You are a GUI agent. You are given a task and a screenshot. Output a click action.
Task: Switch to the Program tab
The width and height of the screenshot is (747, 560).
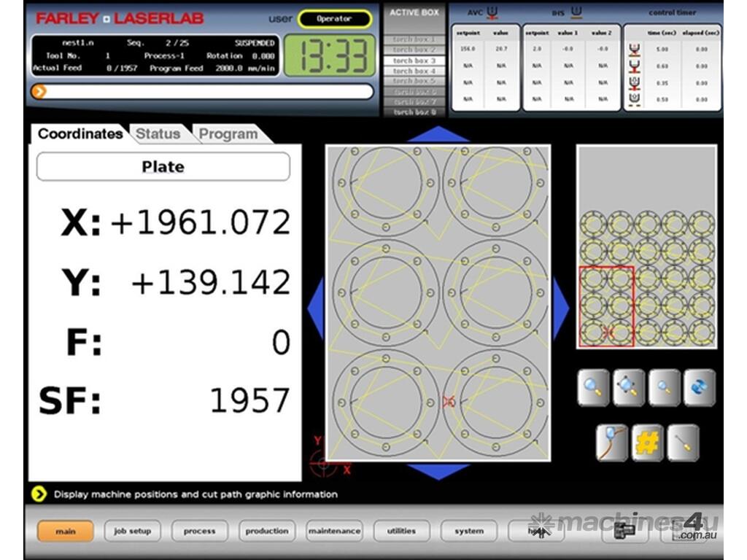tap(228, 134)
